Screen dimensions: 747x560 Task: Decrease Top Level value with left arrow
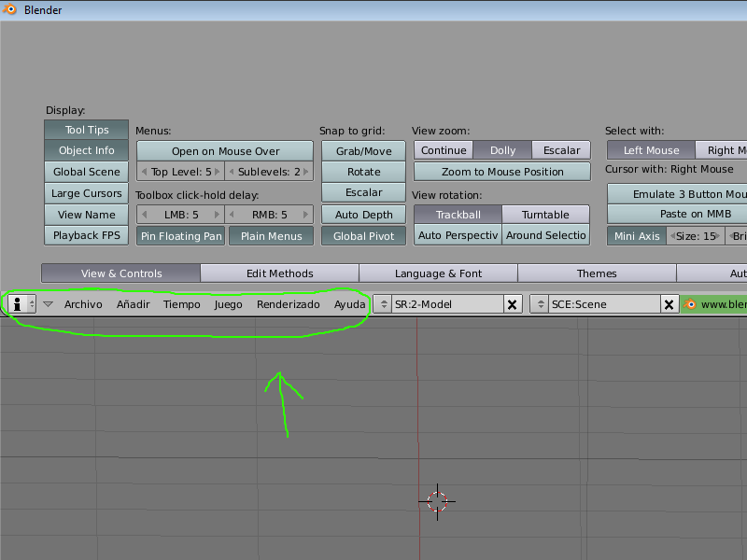coord(144,172)
